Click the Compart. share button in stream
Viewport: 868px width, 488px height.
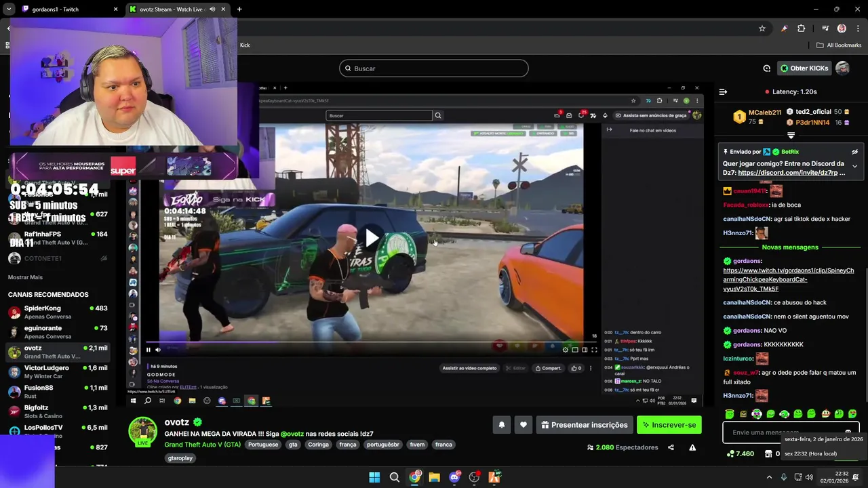click(x=549, y=368)
